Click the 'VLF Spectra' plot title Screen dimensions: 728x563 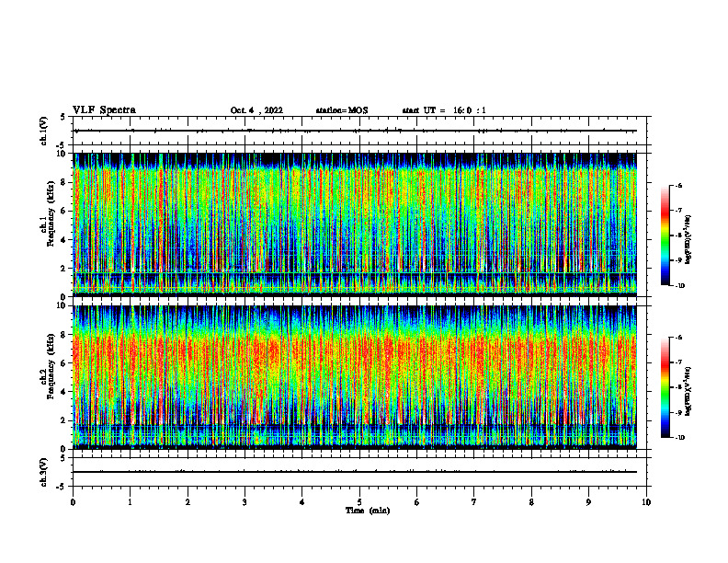point(104,110)
